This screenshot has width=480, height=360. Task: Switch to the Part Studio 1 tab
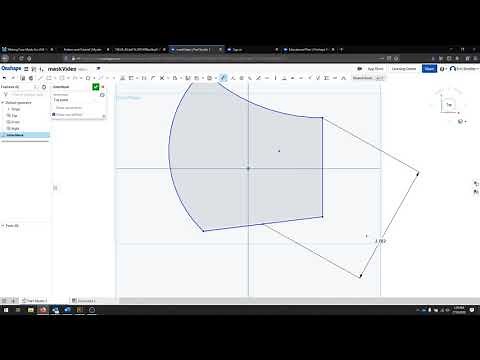35,301
